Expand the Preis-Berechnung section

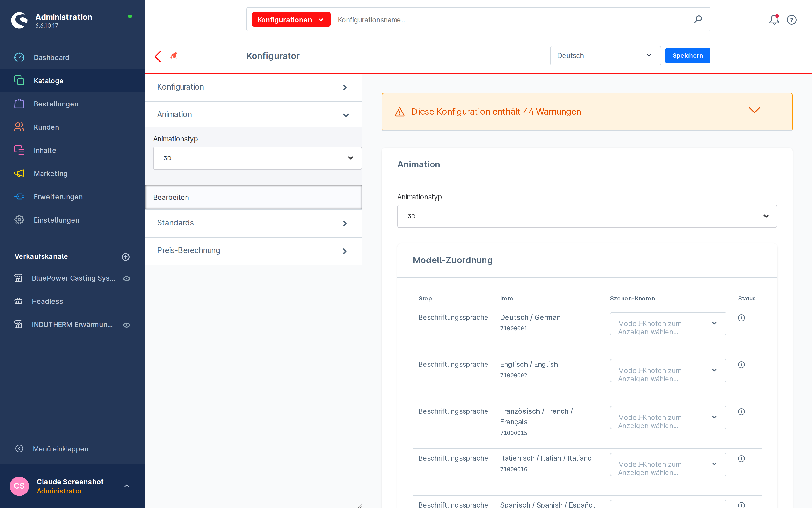(253, 251)
